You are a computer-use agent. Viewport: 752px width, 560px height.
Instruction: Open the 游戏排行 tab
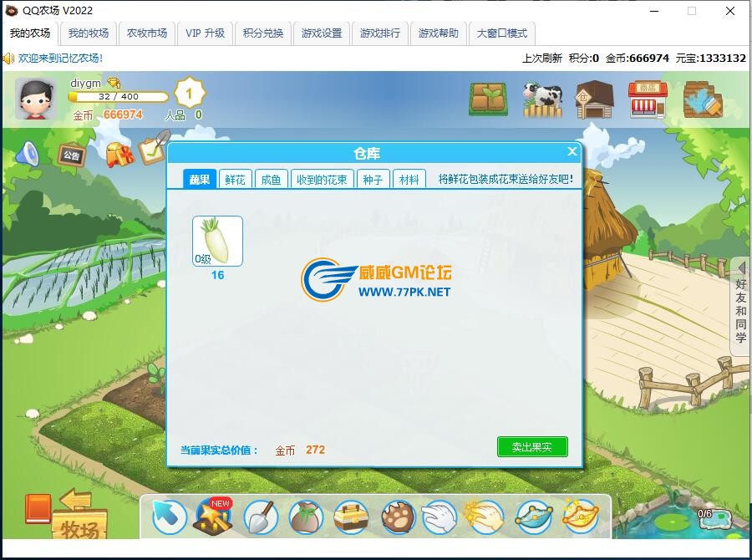[x=380, y=33]
